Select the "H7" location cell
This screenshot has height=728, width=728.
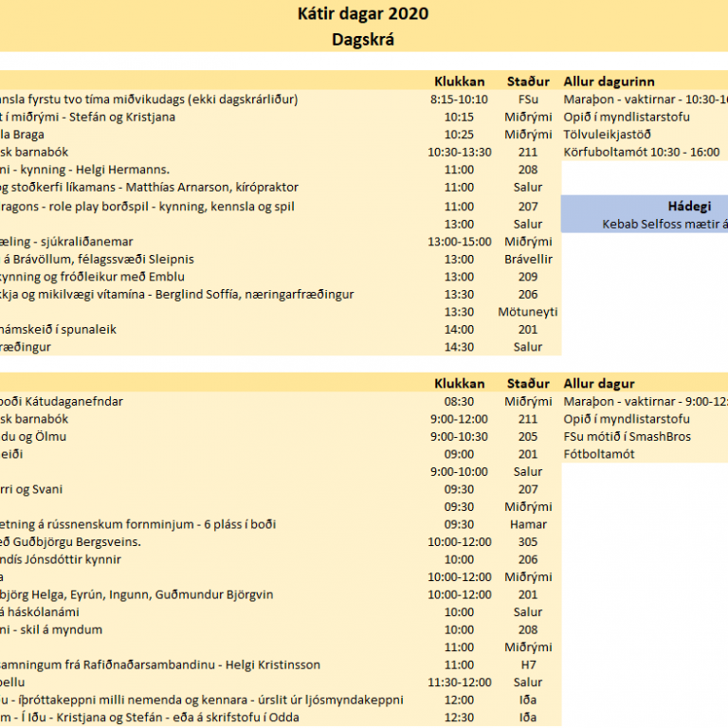coord(528,665)
